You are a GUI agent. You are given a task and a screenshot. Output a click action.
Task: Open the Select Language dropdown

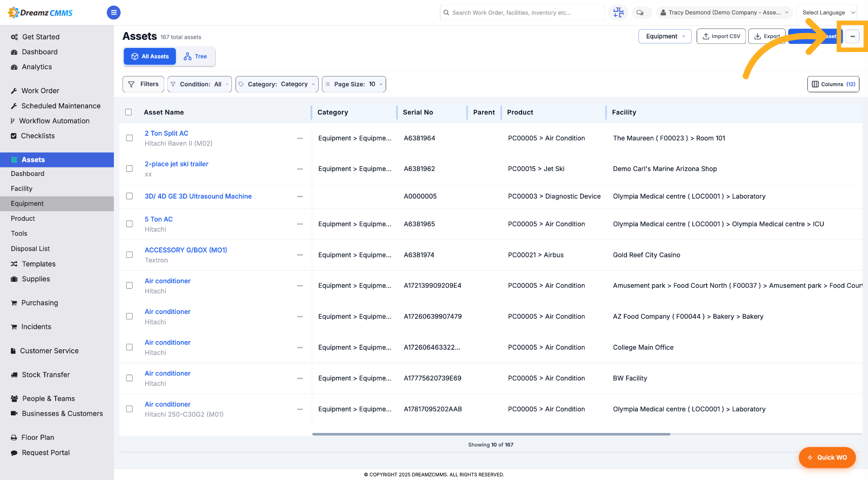pos(827,13)
